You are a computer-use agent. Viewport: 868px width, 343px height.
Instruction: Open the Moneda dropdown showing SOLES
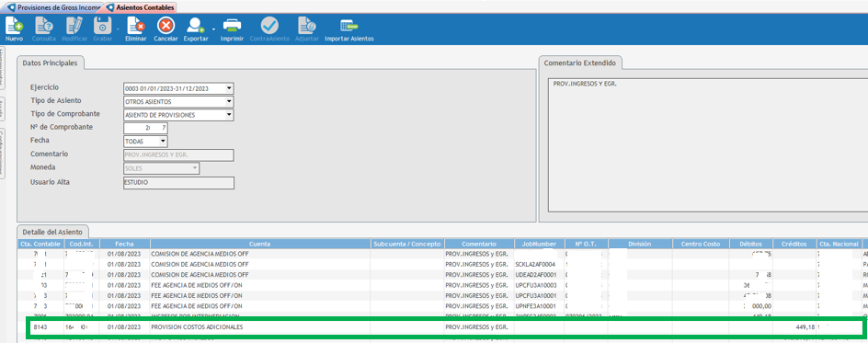tap(195, 167)
